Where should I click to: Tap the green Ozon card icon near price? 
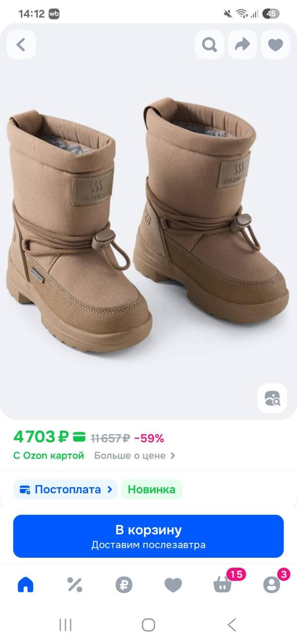[x=79, y=437]
